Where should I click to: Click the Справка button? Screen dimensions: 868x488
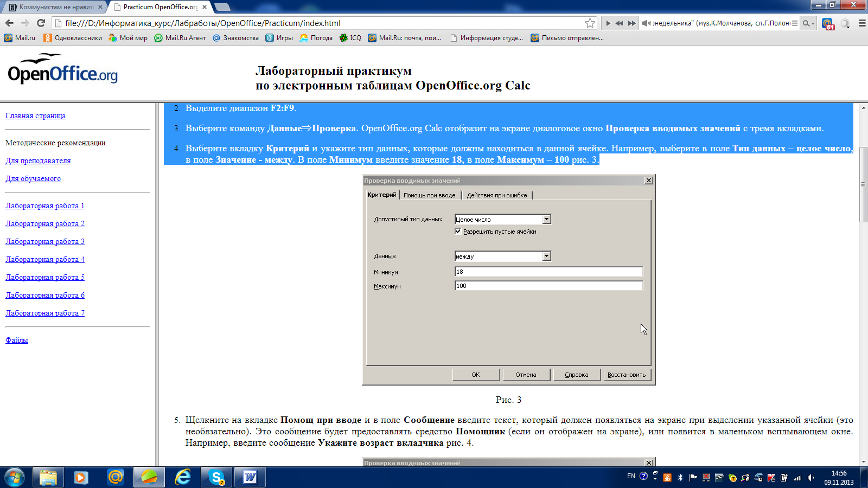pos(577,375)
